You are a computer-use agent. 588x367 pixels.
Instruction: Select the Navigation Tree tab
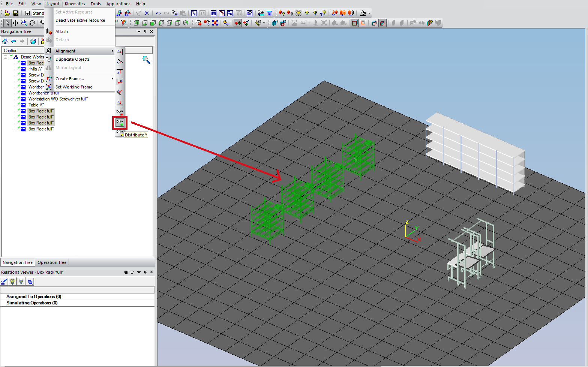pyautogui.click(x=18, y=262)
